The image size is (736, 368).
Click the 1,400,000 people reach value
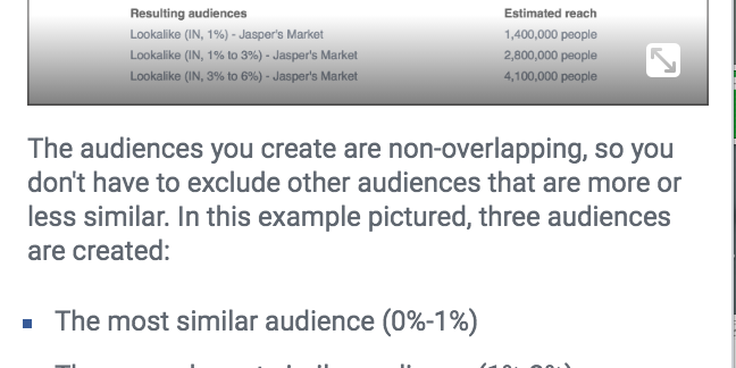click(x=550, y=34)
